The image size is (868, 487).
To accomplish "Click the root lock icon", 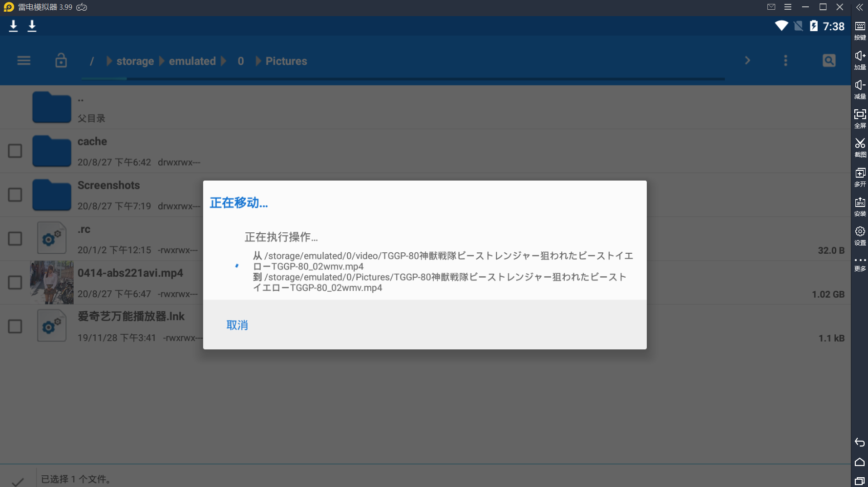I will coord(61,61).
